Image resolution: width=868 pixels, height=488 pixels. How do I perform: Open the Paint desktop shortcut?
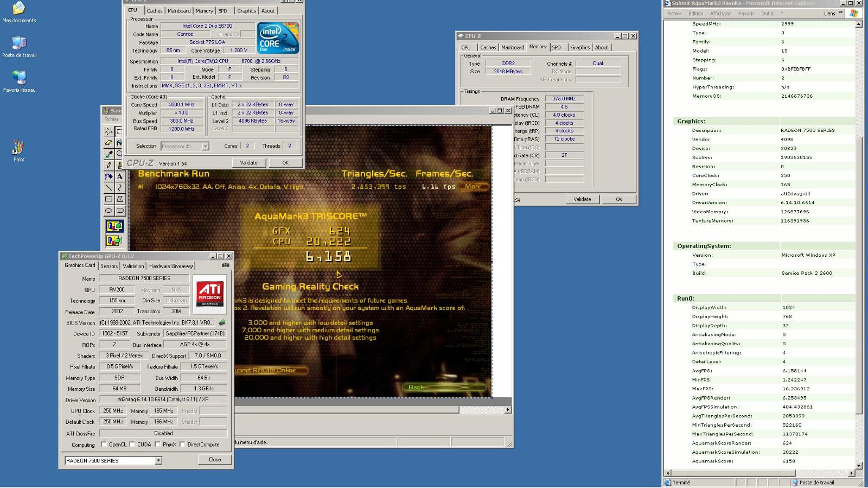click(x=19, y=151)
